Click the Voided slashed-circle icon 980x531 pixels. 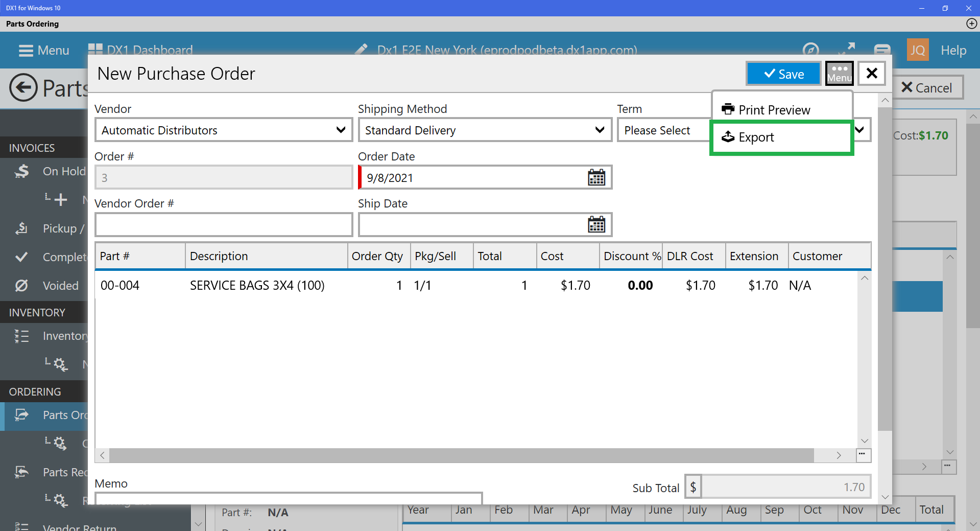point(21,285)
